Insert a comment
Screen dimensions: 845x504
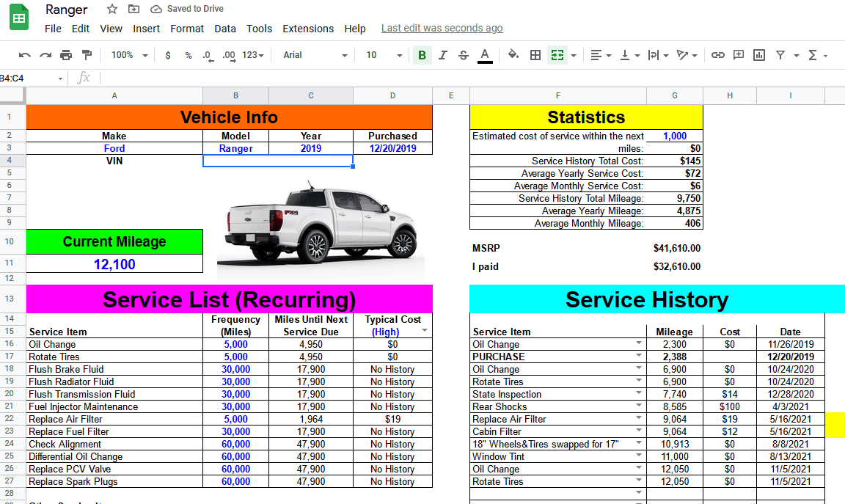739,55
